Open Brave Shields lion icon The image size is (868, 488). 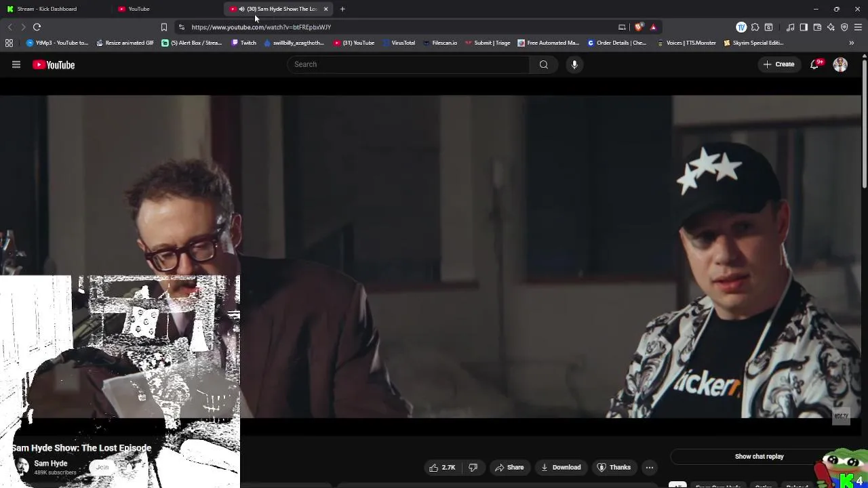pos(639,27)
